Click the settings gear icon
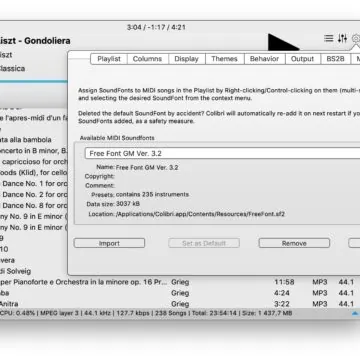 click(x=356, y=39)
